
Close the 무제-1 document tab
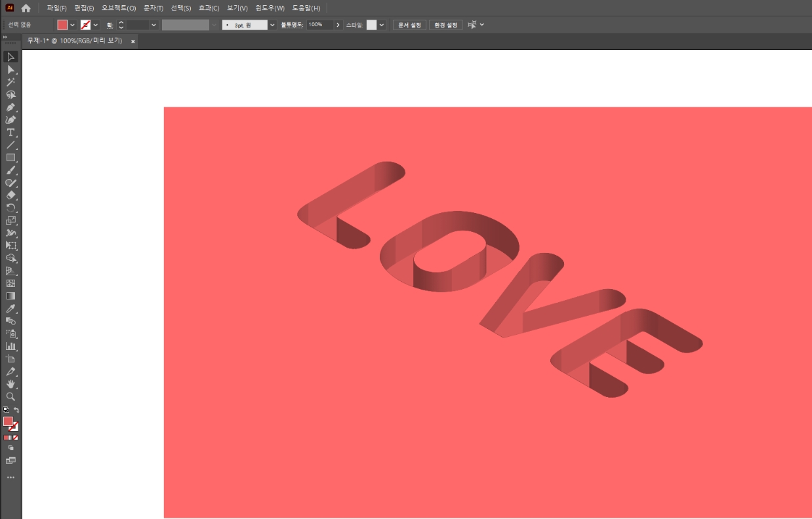[133, 41]
